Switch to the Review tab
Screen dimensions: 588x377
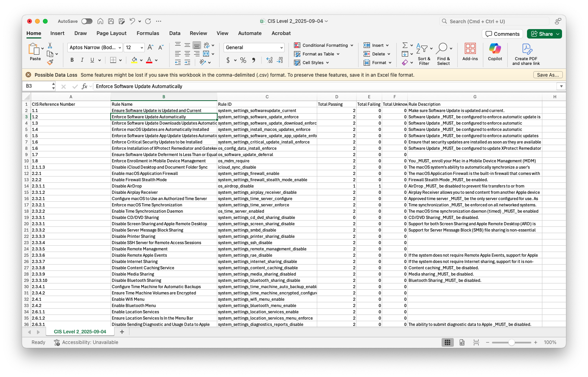198,33
